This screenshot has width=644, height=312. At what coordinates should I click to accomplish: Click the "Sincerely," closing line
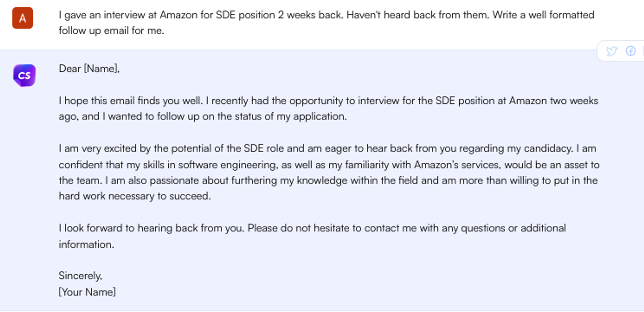tap(80, 276)
